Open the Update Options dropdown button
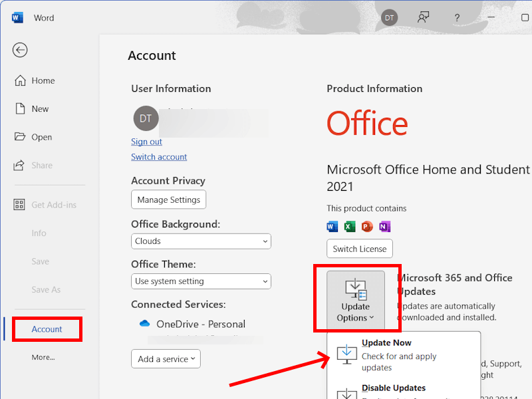 coord(356,301)
